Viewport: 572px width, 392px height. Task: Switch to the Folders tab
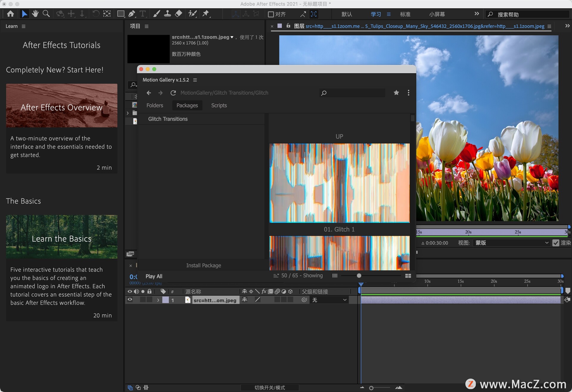(155, 105)
